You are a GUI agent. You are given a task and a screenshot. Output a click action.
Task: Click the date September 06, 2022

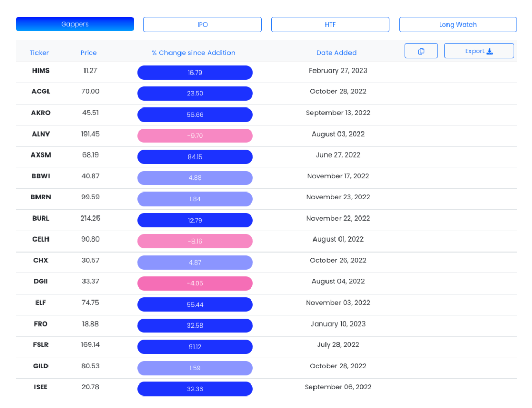[x=338, y=387]
